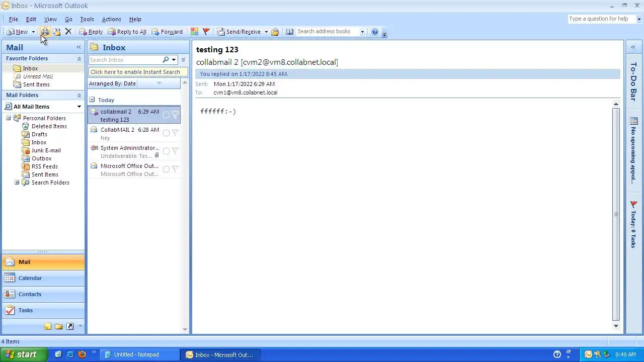Toggle flag on Microsoft Office Outlook message
Screen dimensions: 644x362
(175, 169)
